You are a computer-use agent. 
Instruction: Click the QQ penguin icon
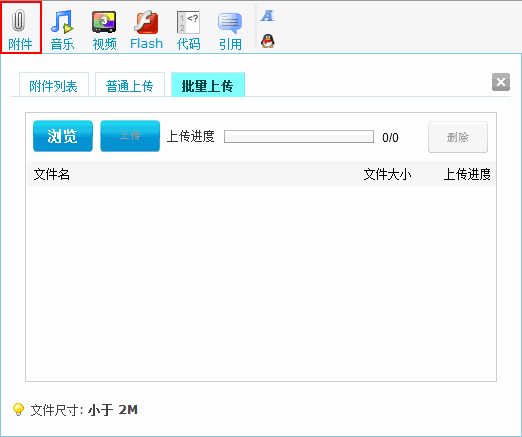[267, 41]
